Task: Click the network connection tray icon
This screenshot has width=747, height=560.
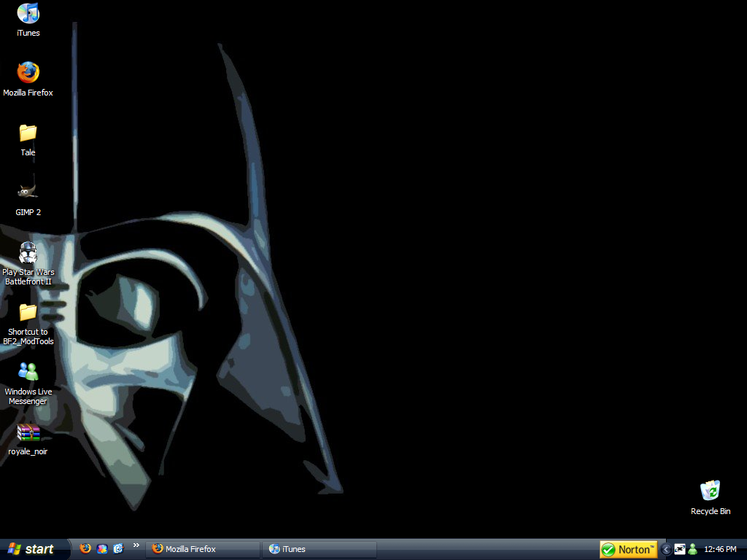Action: 680,549
